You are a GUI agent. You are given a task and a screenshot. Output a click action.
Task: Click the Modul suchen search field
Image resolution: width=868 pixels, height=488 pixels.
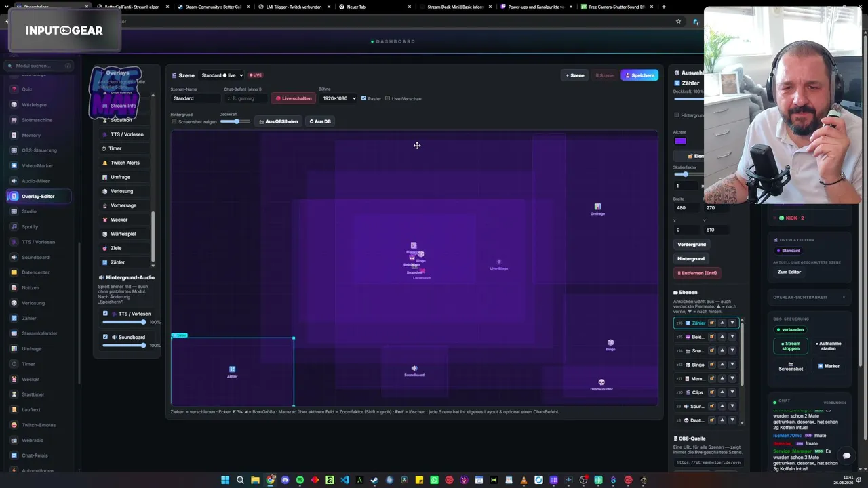click(39, 66)
